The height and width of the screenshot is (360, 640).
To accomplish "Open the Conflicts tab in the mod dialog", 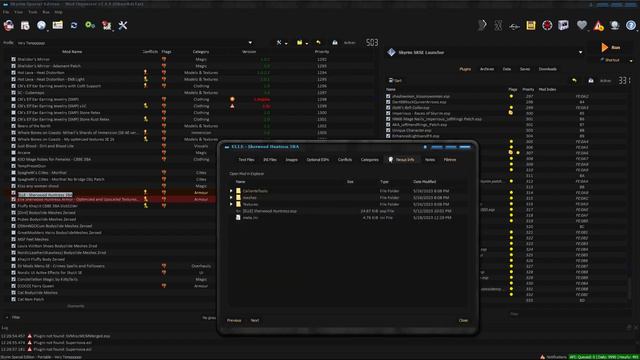I will coord(345,160).
